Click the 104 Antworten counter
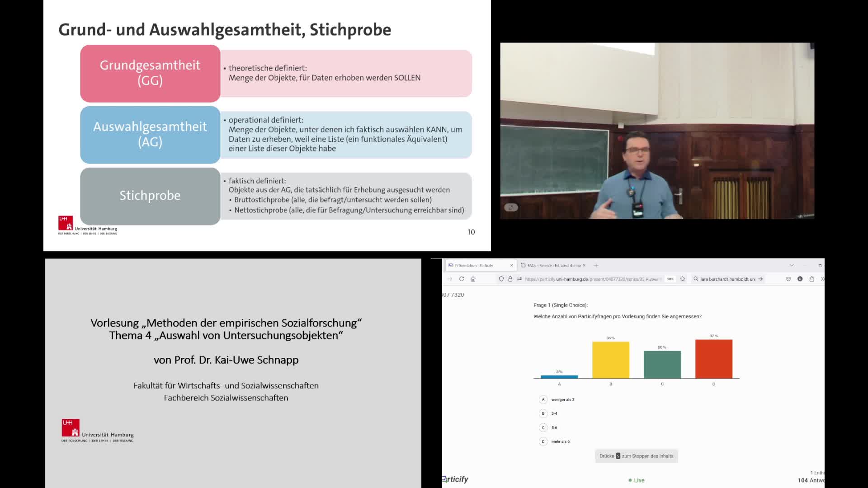The image size is (868, 488). (811, 480)
